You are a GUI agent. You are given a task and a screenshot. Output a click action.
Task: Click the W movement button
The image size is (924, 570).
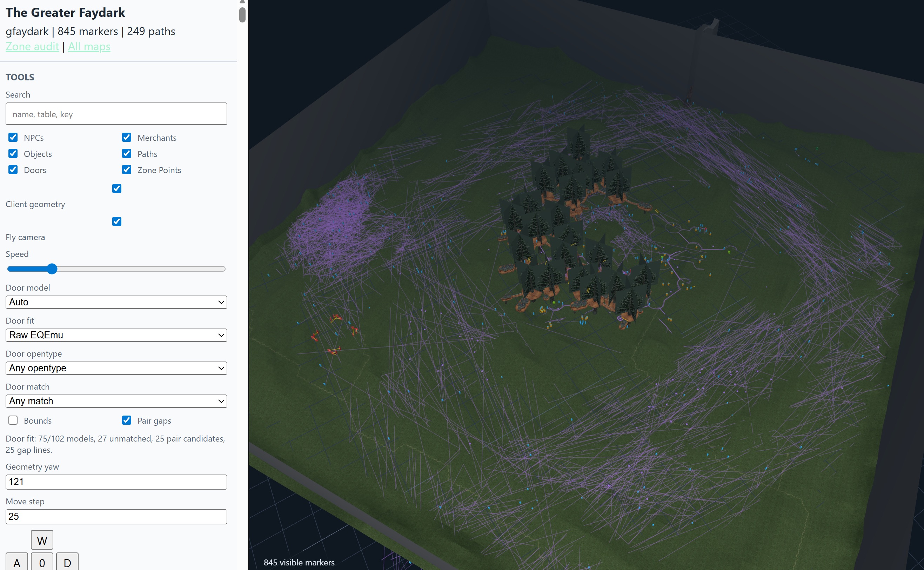click(x=42, y=540)
